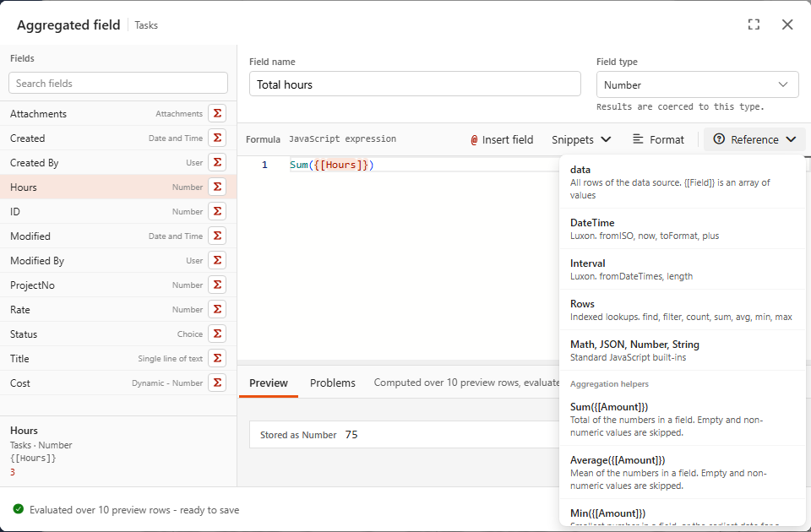Click the sigma icon for Status
The image size is (811, 532).
[217, 334]
